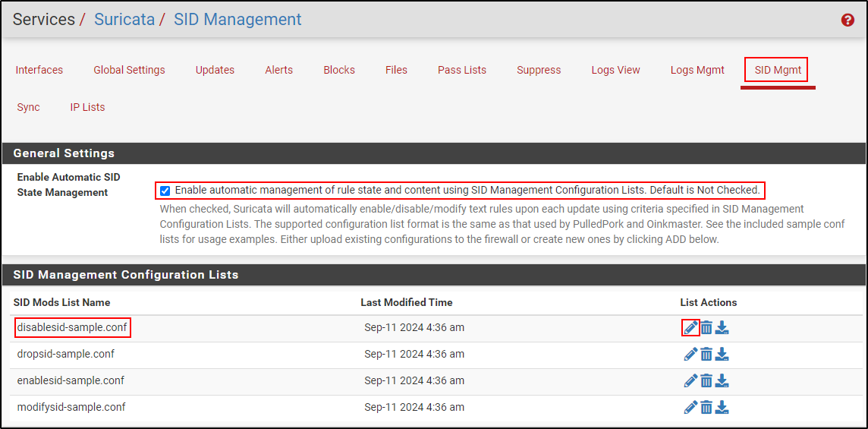The image size is (868, 429).
Task: Follow the Suricata breadcrumb link
Action: pyautogui.click(x=124, y=20)
